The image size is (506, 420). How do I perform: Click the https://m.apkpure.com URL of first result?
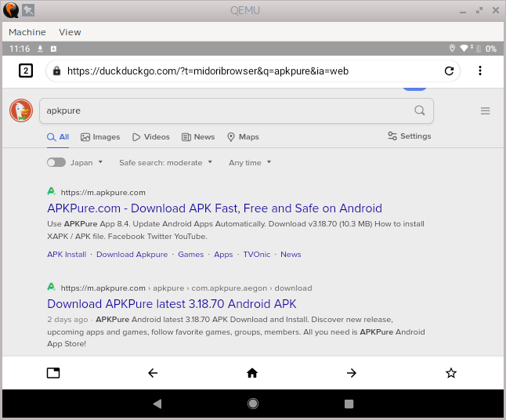pos(103,193)
